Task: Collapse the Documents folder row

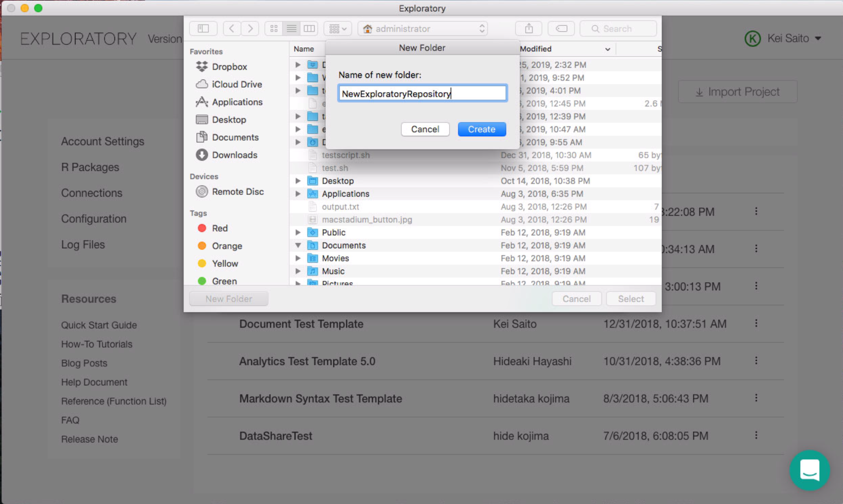Action: pyautogui.click(x=298, y=245)
